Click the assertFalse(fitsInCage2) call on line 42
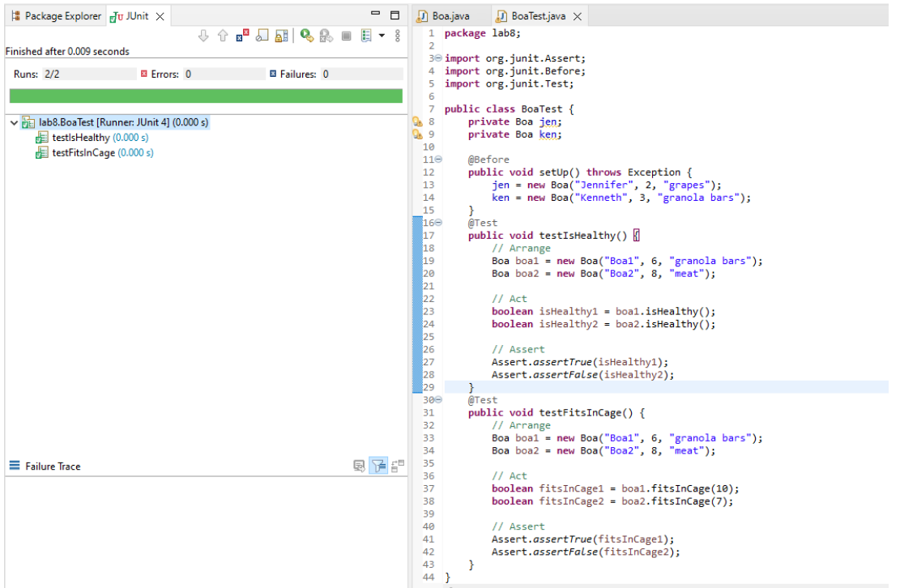 (x=607, y=552)
